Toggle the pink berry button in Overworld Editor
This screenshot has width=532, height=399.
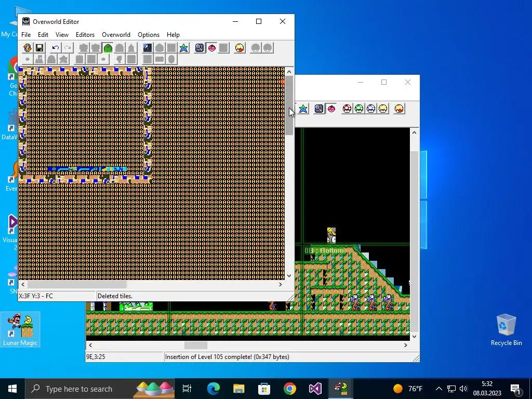pos(212,48)
